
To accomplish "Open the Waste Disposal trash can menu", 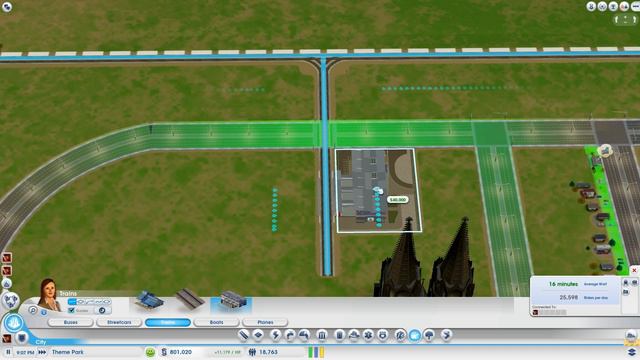I will click(339, 335).
